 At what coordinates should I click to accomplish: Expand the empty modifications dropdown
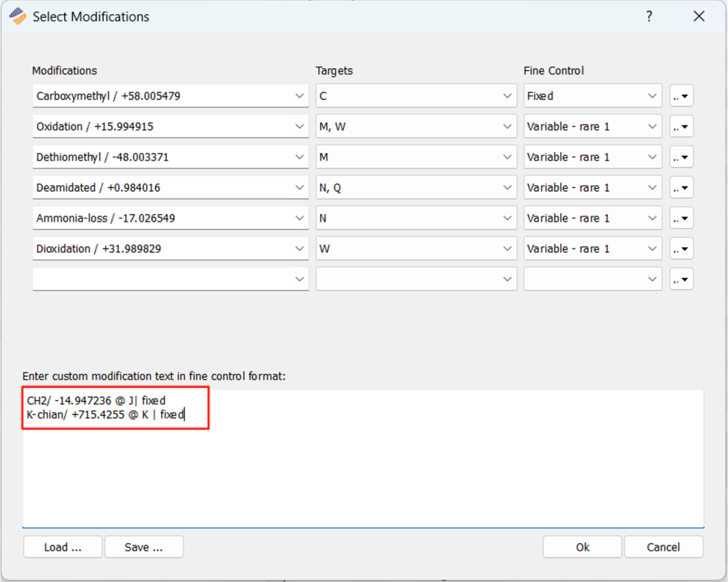click(300, 279)
